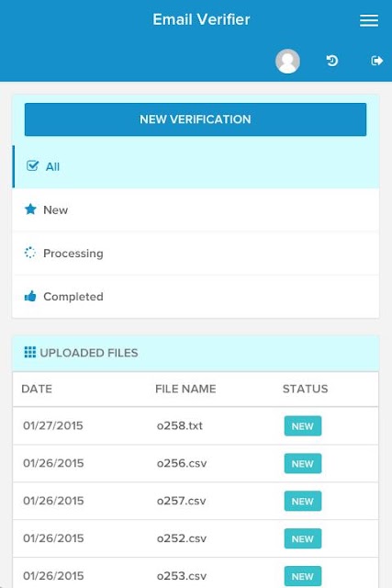Click the STATUS column header

(x=305, y=389)
